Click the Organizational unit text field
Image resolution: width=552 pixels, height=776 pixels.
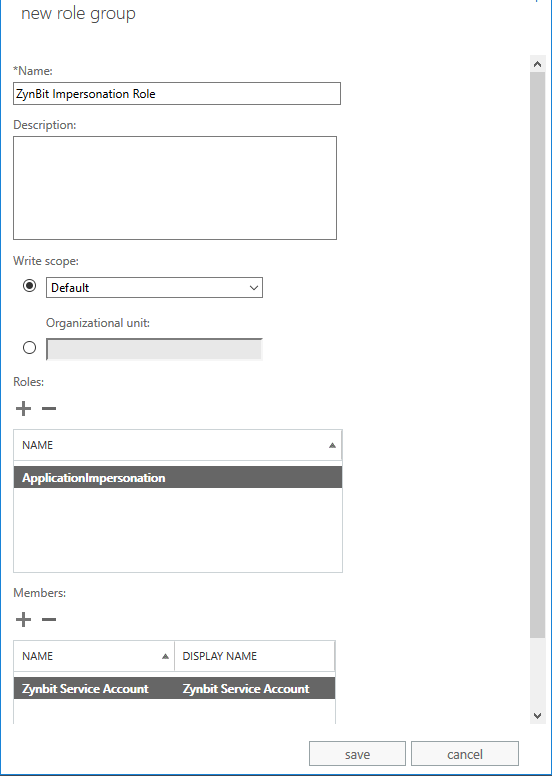pos(154,349)
